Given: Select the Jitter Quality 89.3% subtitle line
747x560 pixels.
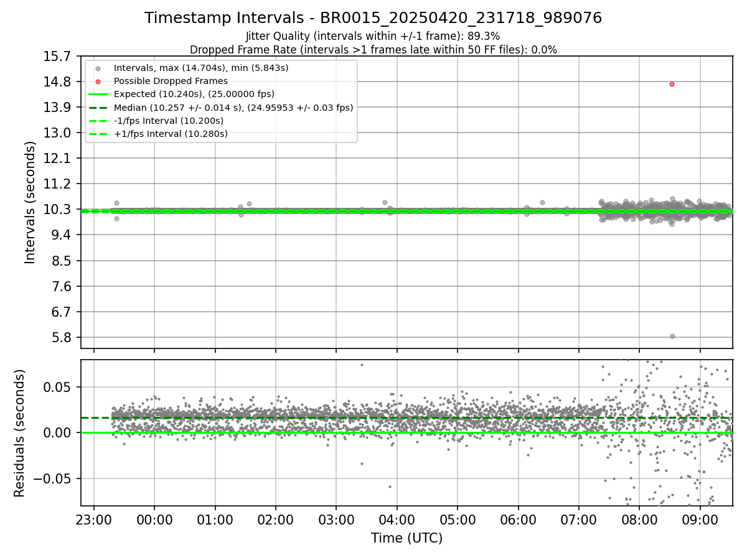Looking at the screenshot, I should pos(373,37).
